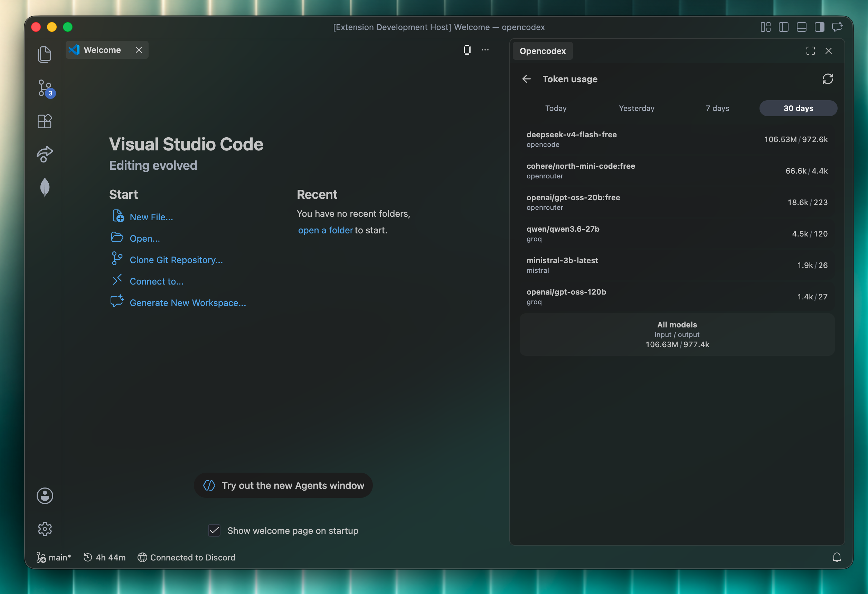Viewport: 868px width, 594px height.
Task: Open Source Control with 3 pending changes
Action: tap(45, 89)
